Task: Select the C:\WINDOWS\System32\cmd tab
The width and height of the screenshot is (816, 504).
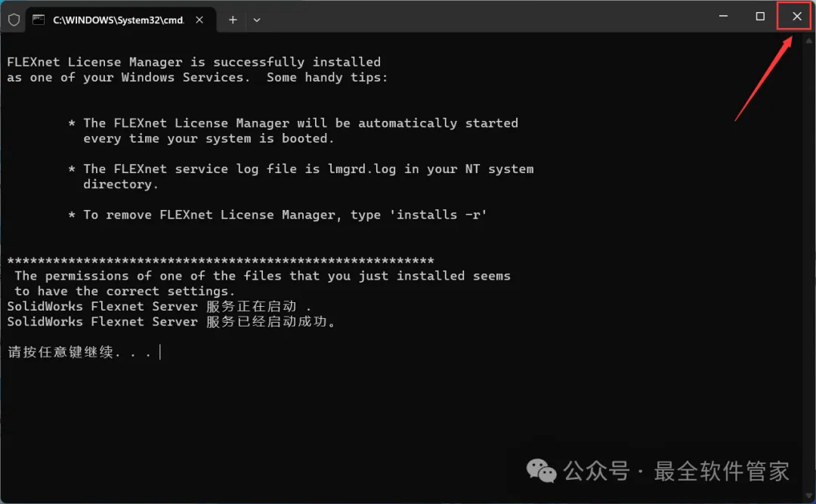Action: (117, 20)
